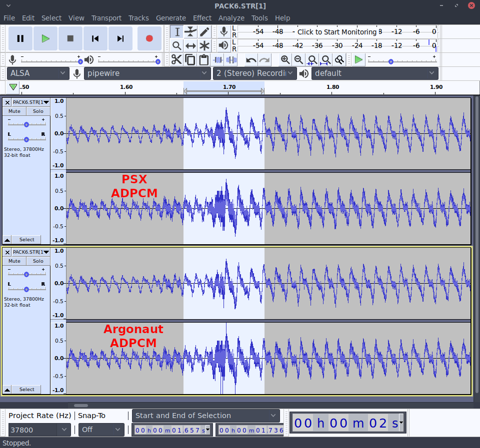Screen dimensions: 480x448
Task: Undo the last edit
Action: coord(250,59)
